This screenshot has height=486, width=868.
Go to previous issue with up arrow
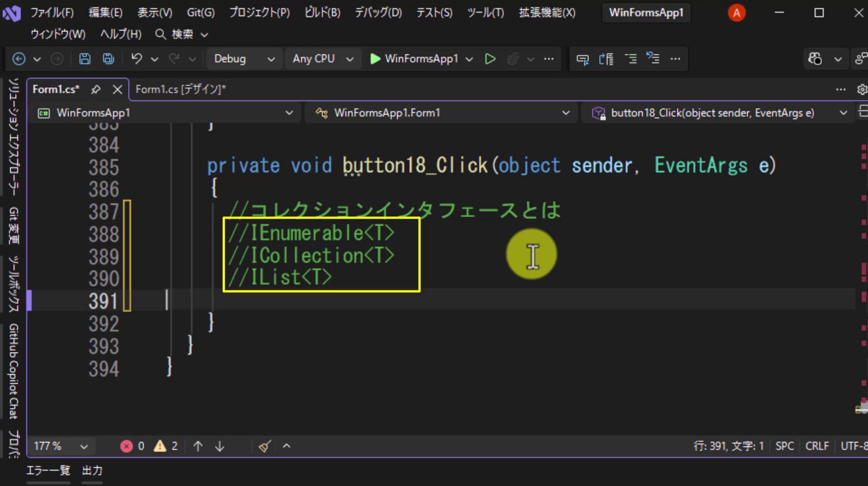[x=198, y=446]
